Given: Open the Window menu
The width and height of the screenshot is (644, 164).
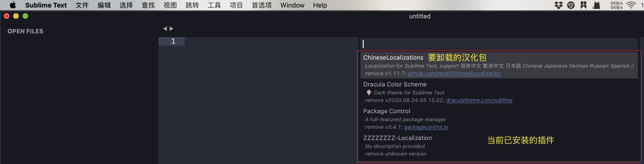Looking at the screenshot, I should [x=292, y=5].
